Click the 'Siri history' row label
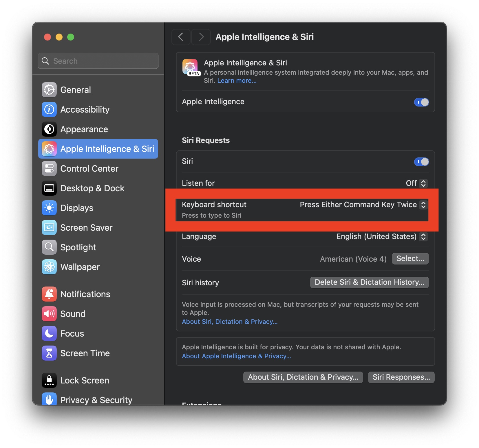Viewport: 479px width, 448px height. pyautogui.click(x=200, y=283)
